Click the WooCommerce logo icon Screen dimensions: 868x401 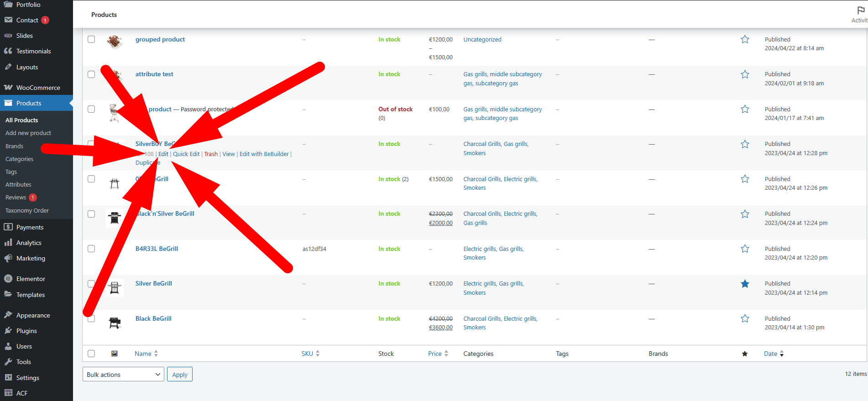coord(8,88)
